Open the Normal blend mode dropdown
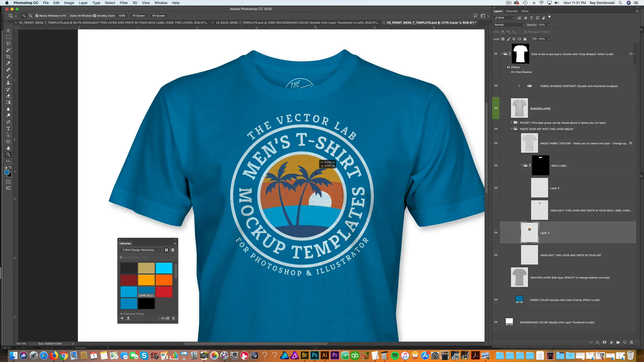644x362 pixels. pyautogui.click(x=509, y=25)
